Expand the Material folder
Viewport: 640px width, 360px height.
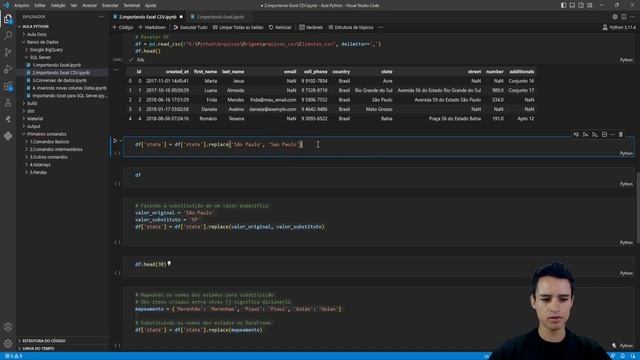35,118
